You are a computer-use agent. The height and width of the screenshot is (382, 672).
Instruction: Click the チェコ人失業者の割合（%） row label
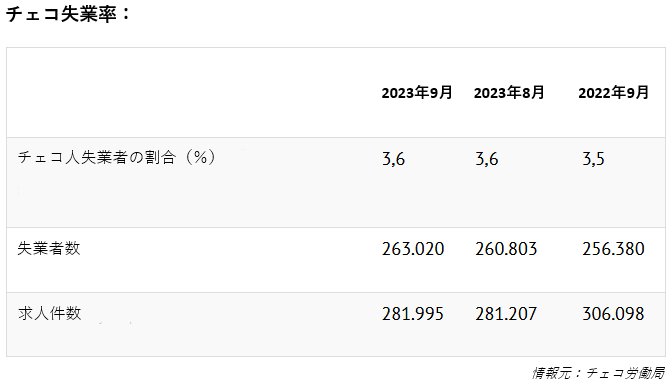[117, 157]
